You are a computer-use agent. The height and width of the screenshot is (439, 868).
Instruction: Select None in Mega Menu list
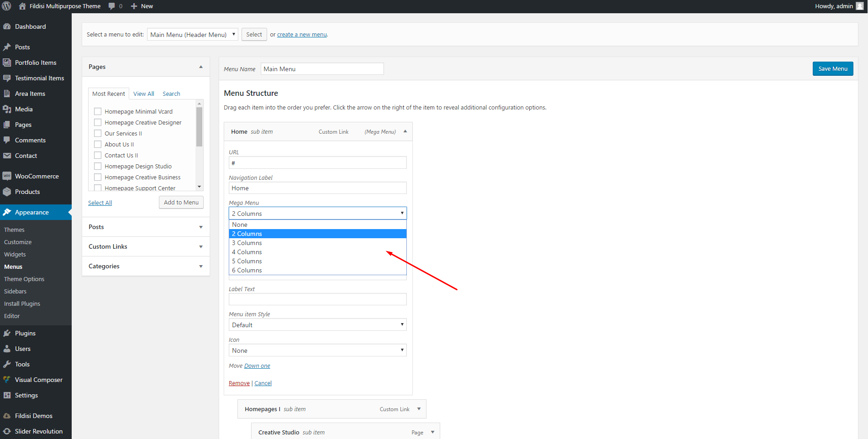tap(318, 225)
